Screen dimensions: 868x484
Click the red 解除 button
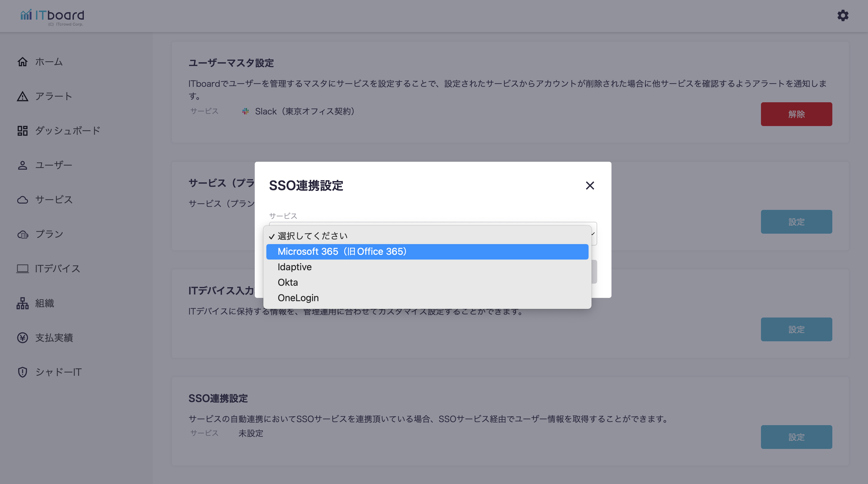796,114
